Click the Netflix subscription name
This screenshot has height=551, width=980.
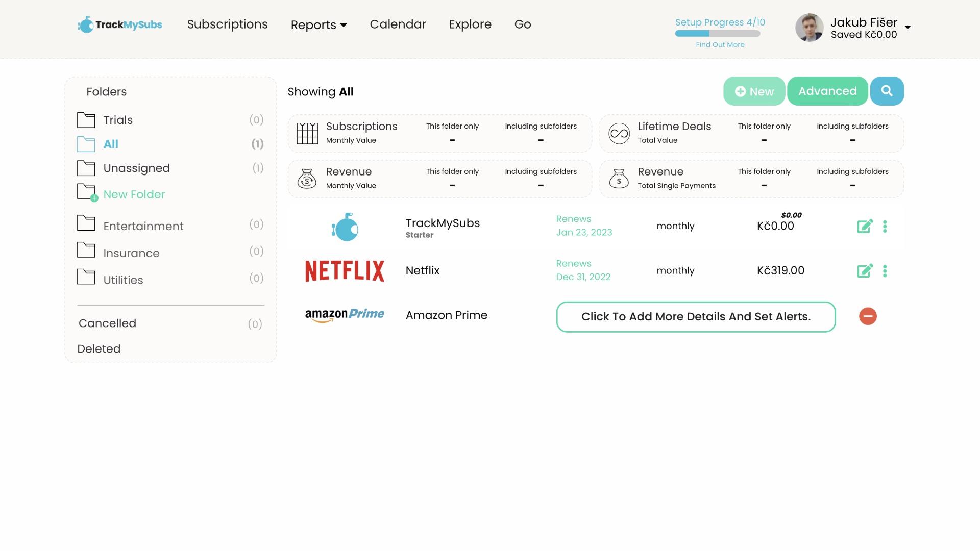point(423,271)
